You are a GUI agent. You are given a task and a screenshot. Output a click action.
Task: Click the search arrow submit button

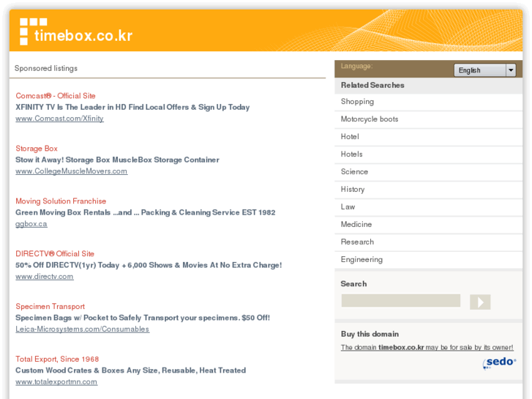pos(480,302)
